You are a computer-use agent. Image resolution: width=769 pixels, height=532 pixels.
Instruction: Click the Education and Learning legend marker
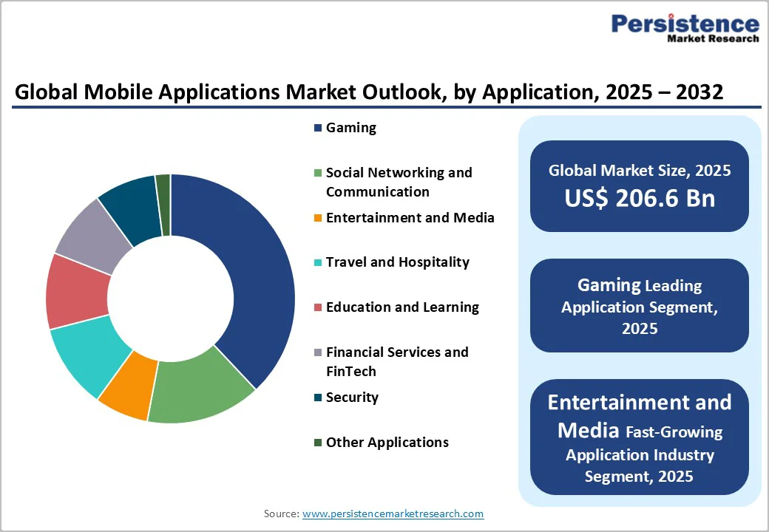[x=316, y=307]
